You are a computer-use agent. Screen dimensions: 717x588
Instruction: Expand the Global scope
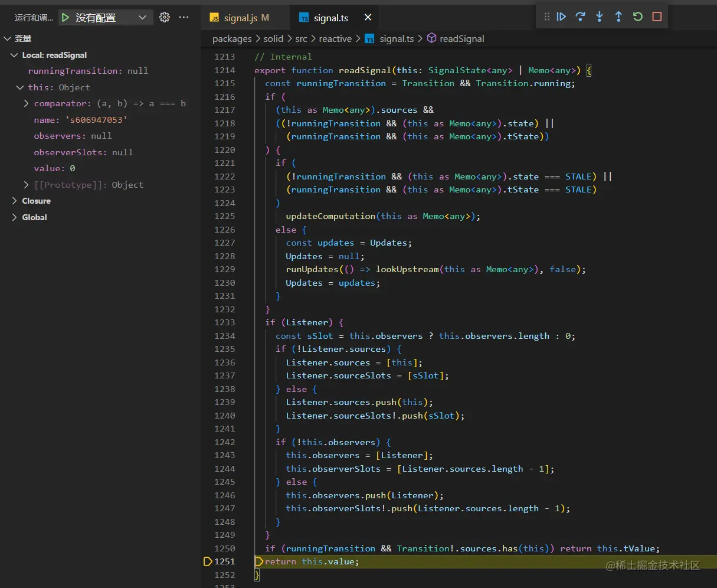tap(15, 218)
